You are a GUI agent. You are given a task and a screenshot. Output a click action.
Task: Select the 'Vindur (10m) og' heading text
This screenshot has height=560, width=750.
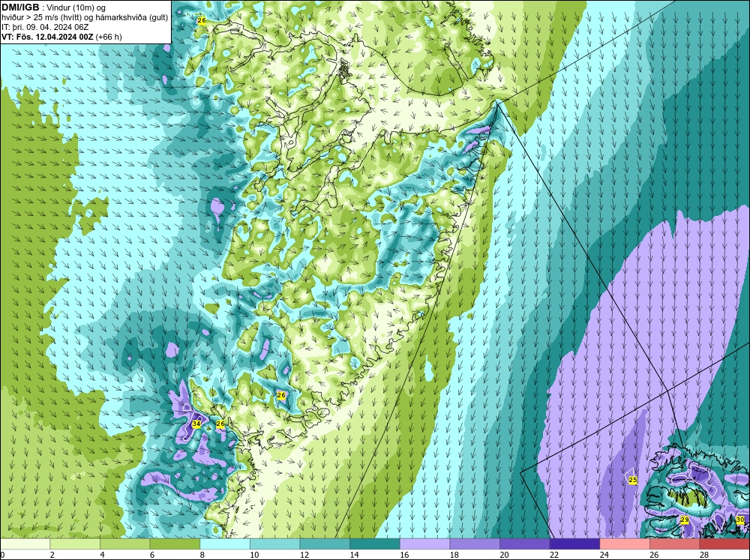coord(76,7)
